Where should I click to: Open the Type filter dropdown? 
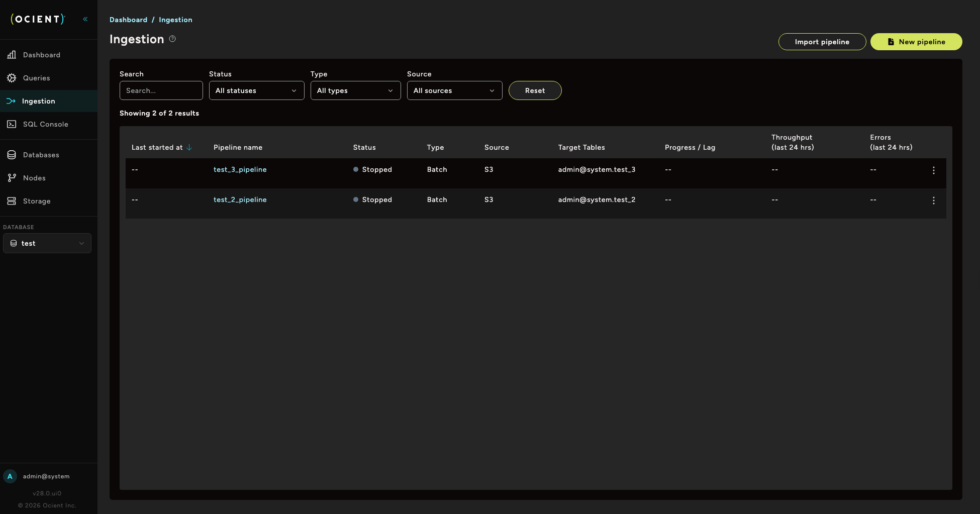356,90
